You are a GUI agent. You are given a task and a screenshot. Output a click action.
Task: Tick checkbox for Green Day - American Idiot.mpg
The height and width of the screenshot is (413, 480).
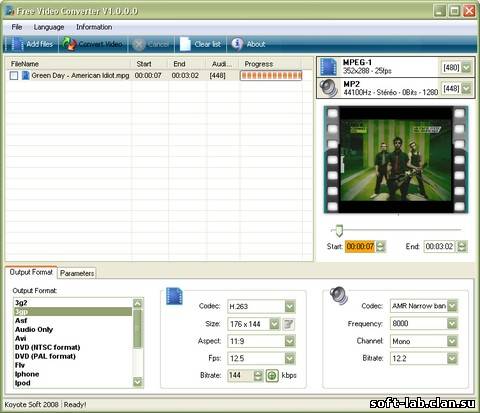(x=14, y=76)
